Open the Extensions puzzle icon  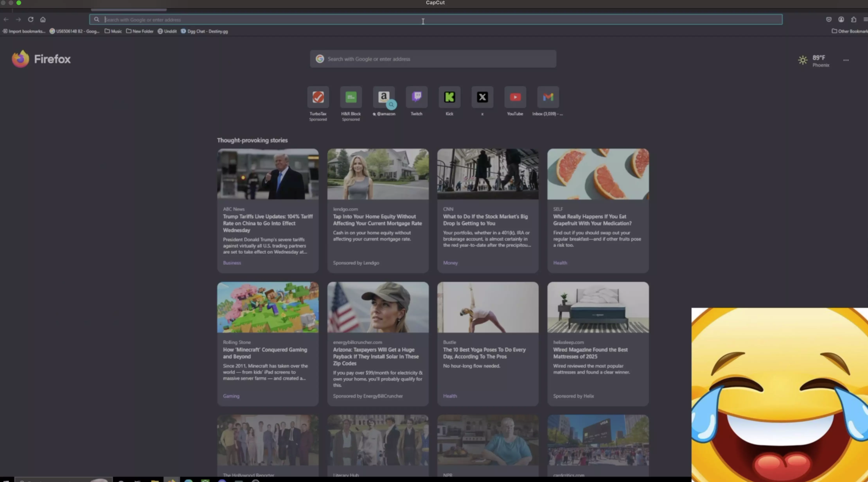(854, 20)
